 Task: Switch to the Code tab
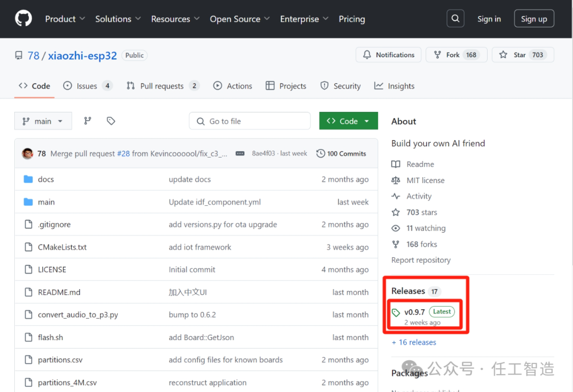34,86
